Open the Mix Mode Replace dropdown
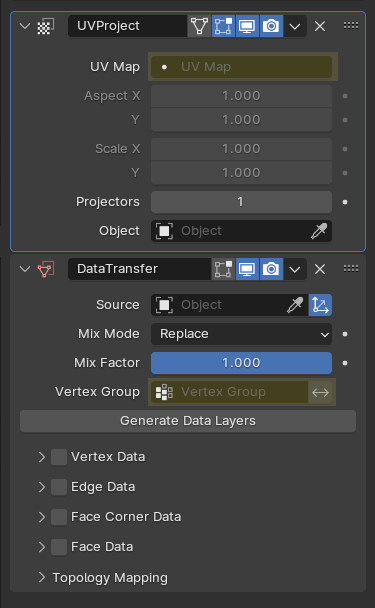375x608 pixels. coord(241,334)
